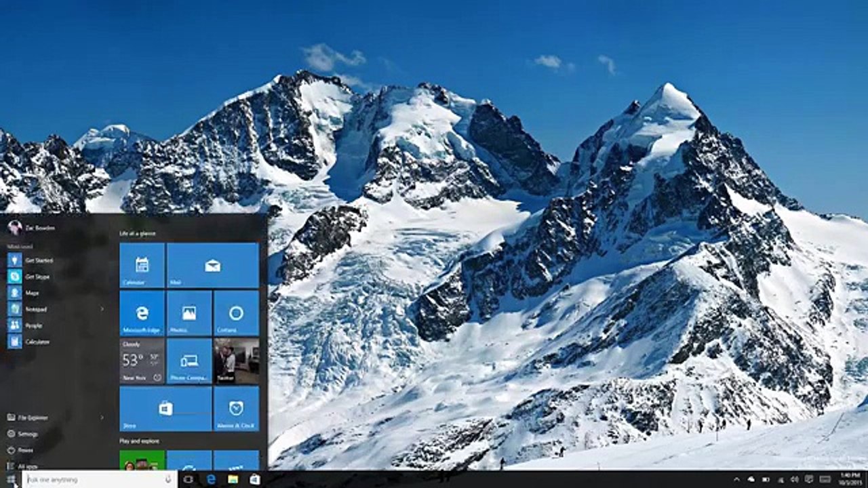Open the Store from the taskbar
Screen dimensions: 868x488
(254, 479)
